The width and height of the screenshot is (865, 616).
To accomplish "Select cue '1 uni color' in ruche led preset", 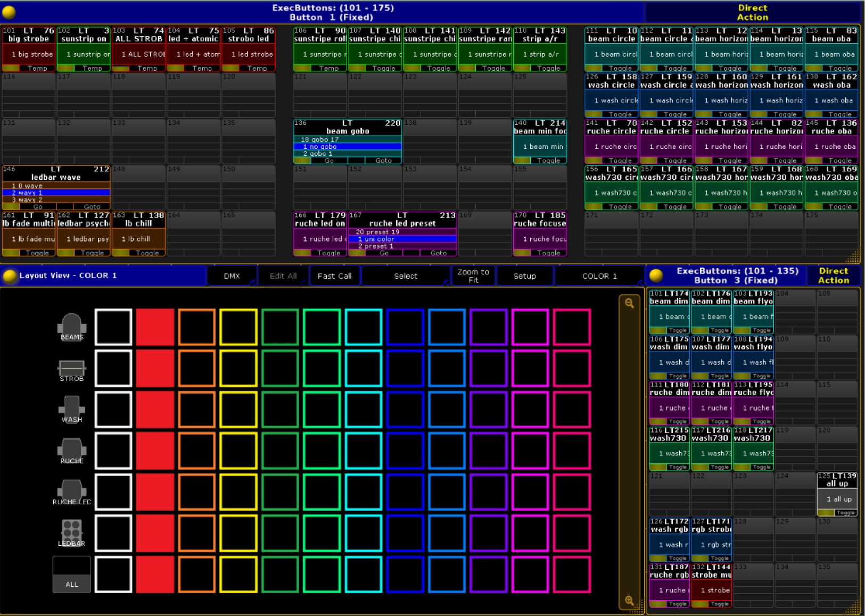I will (402, 239).
